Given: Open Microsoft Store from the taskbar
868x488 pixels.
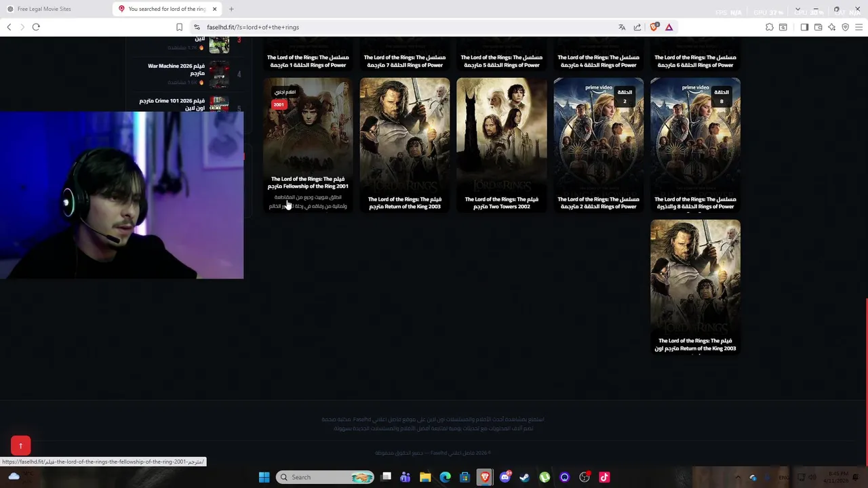Looking at the screenshot, I should point(465,477).
